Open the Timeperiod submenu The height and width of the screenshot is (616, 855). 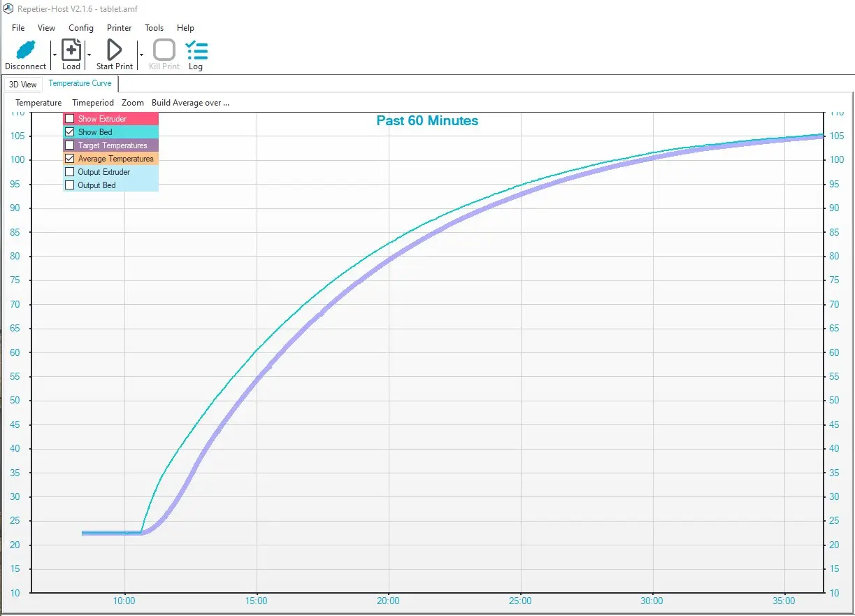93,103
